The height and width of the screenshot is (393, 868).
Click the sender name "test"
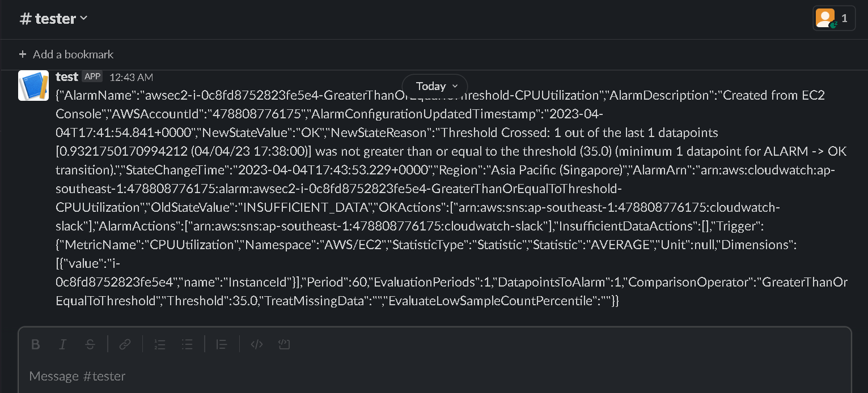point(66,76)
